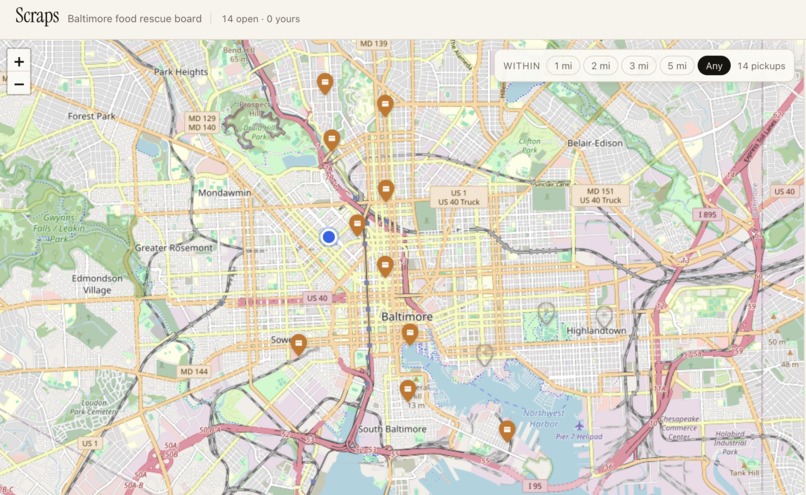Viewport: 806px width, 495px height.
Task: Open the northernmost orange pickup pin
Action: pos(325,84)
